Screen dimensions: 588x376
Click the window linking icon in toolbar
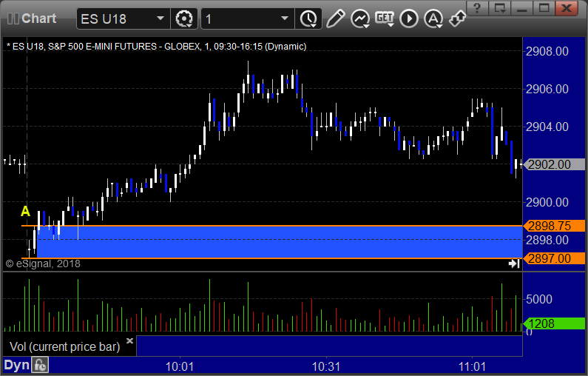[457, 19]
